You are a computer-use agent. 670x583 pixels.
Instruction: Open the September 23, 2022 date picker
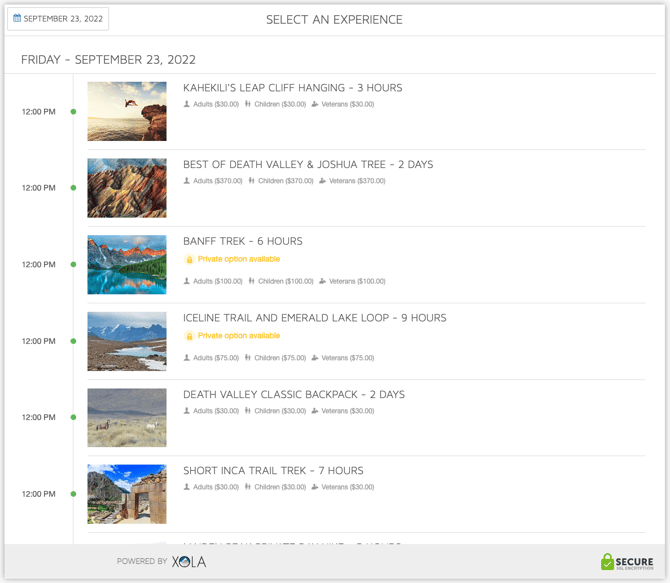(x=58, y=19)
